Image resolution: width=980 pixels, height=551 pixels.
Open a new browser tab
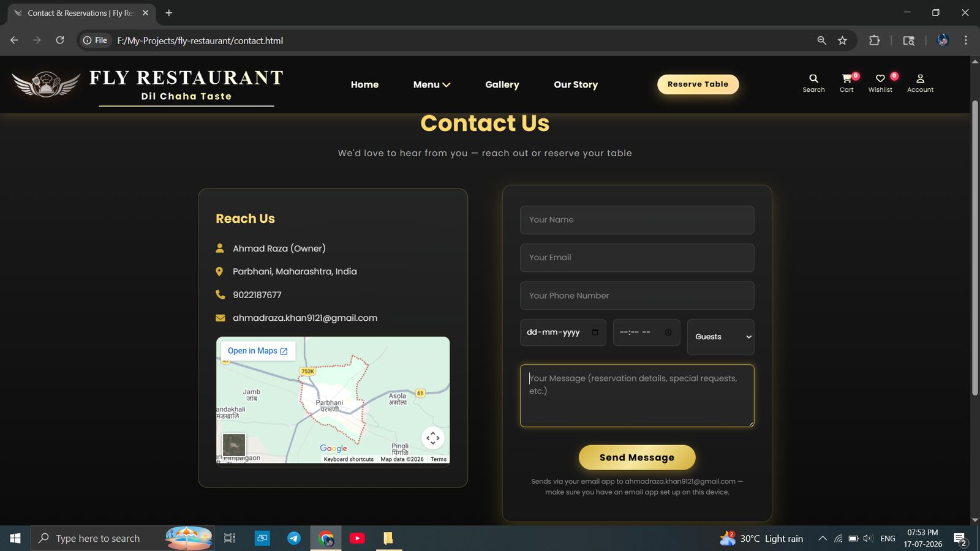click(x=169, y=13)
